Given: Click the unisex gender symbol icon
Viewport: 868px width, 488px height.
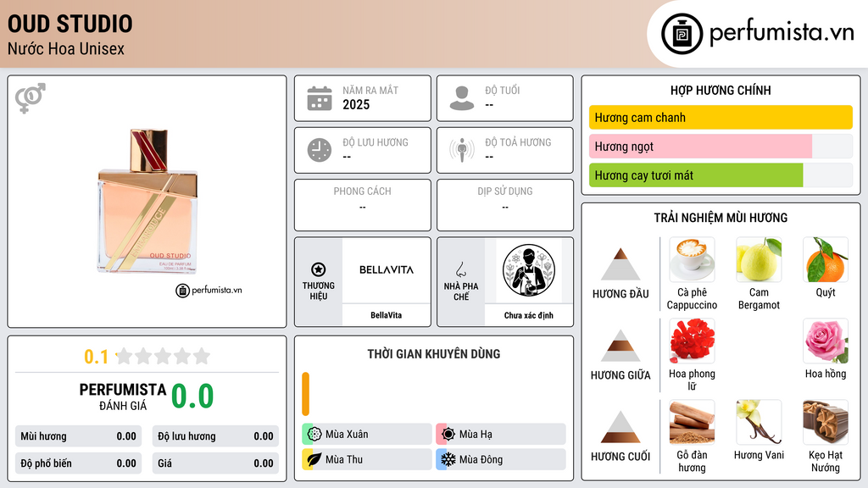Looking at the screenshot, I should pos(30,98).
